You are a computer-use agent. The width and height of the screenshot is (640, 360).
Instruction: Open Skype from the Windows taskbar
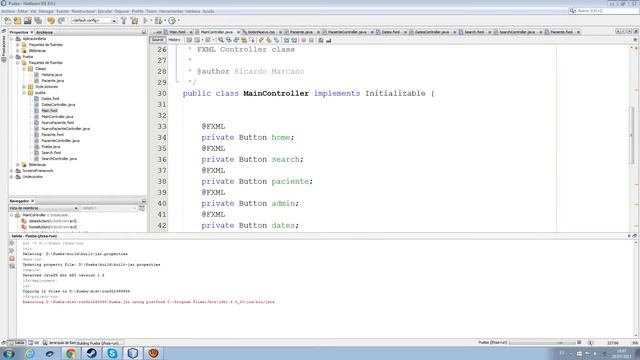pos(112,353)
